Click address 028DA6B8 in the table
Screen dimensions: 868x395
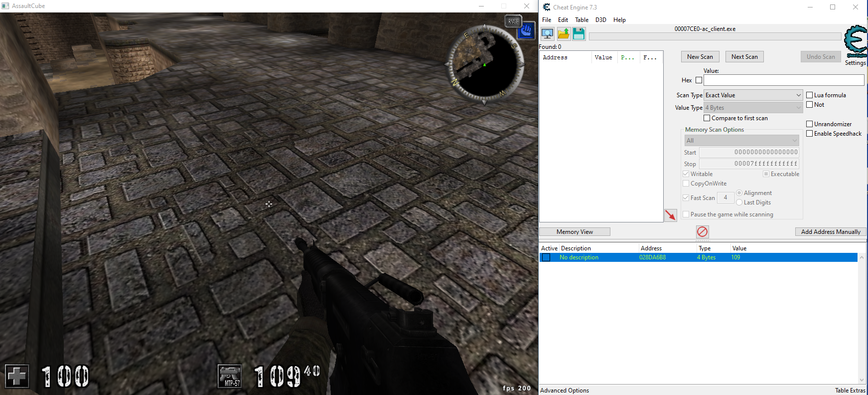652,257
